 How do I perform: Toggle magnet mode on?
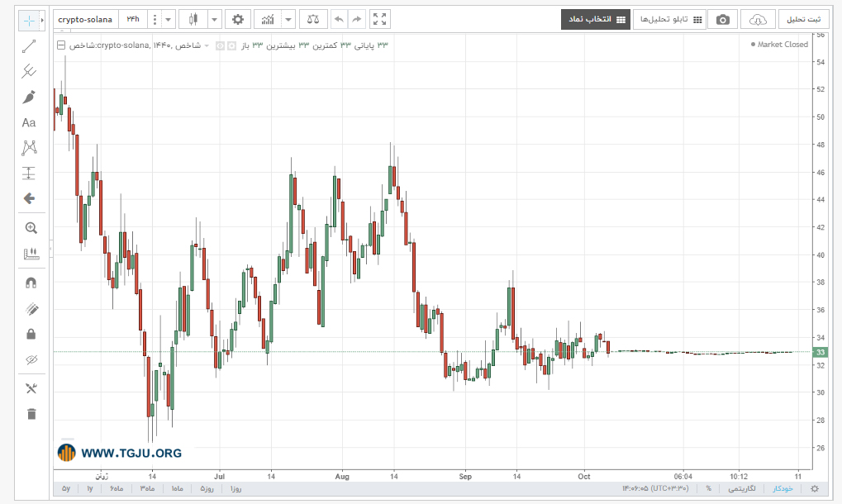coord(31,283)
